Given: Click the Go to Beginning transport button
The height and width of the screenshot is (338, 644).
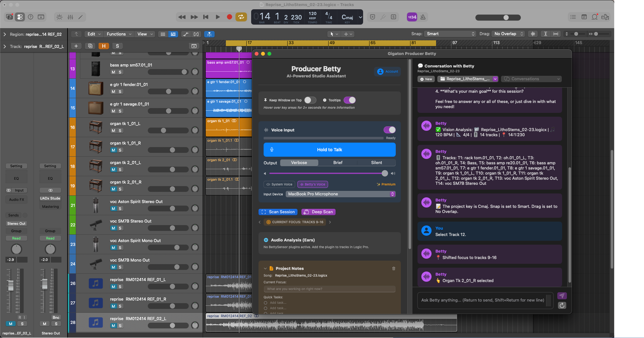Looking at the screenshot, I should coord(206,17).
